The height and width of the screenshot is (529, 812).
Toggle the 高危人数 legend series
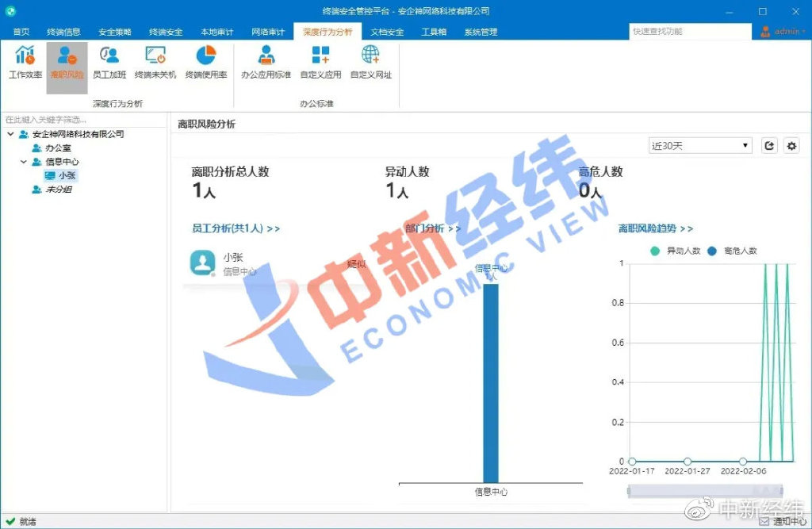click(732, 251)
